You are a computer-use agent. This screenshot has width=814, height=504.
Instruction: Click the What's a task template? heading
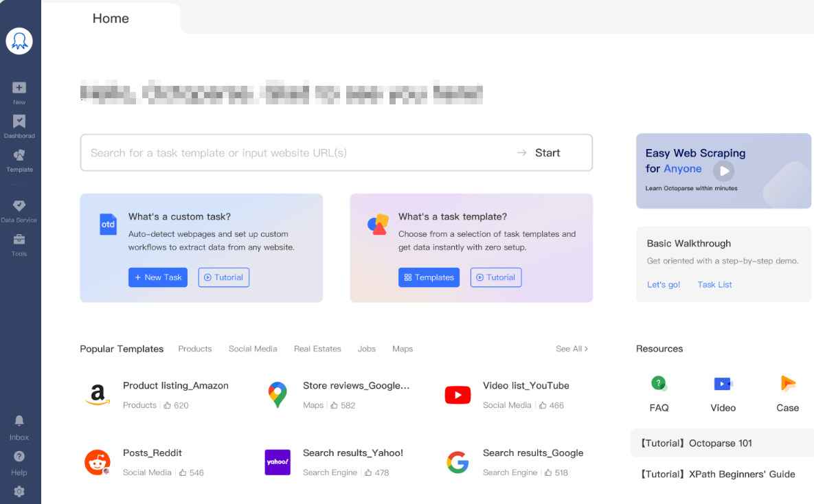(x=453, y=216)
